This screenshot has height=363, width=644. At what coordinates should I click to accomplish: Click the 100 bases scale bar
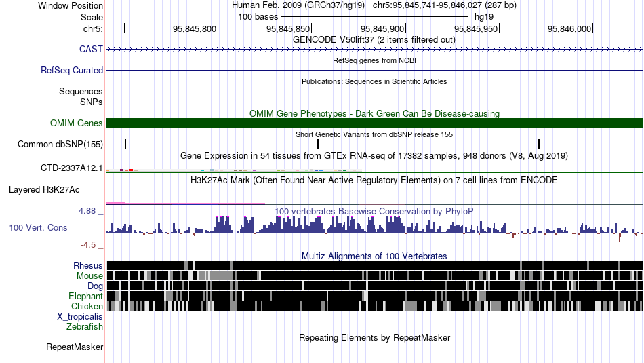(375, 17)
